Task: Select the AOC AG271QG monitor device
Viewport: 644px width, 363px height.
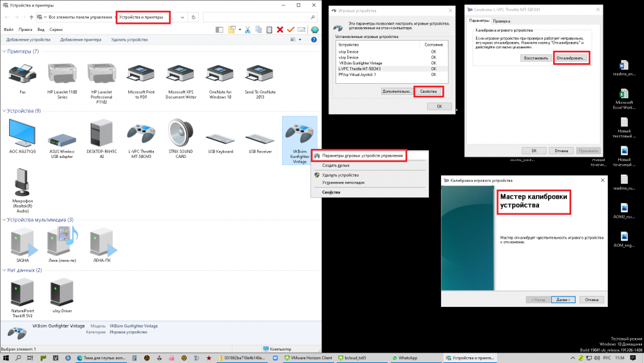Action: 23,136
